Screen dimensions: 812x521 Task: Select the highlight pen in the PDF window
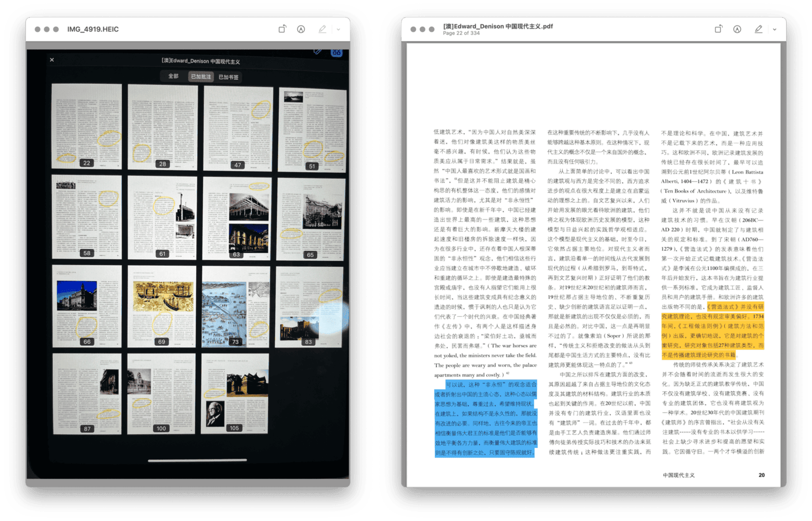758,29
